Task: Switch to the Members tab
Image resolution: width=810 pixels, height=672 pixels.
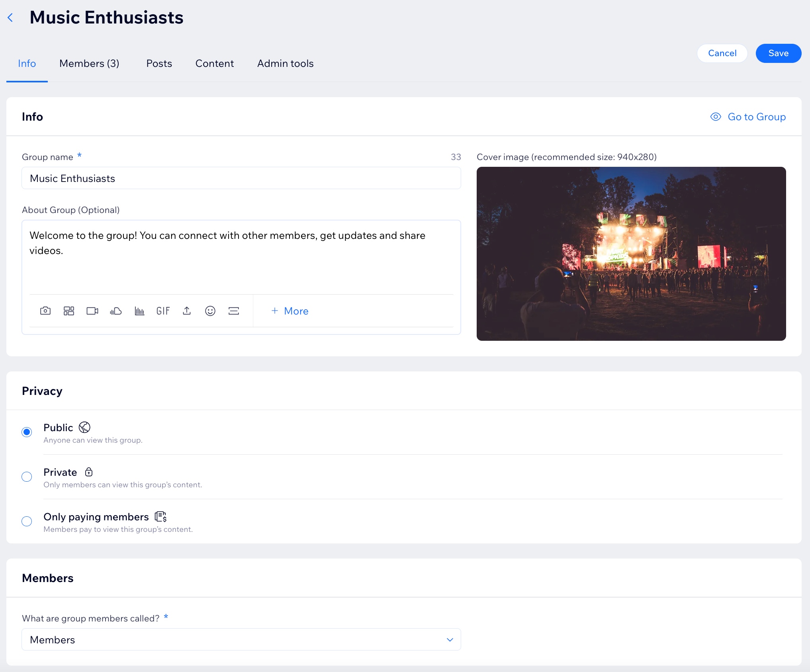Action: coord(89,63)
